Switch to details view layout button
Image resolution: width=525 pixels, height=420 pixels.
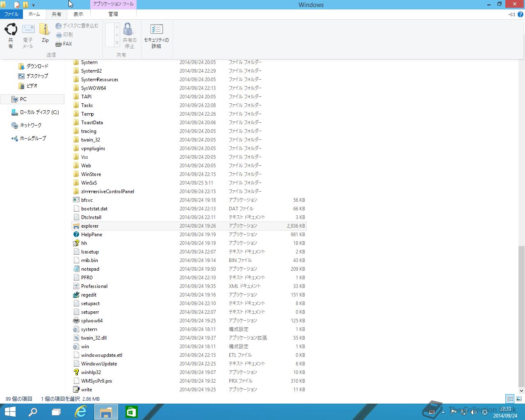(x=510, y=399)
